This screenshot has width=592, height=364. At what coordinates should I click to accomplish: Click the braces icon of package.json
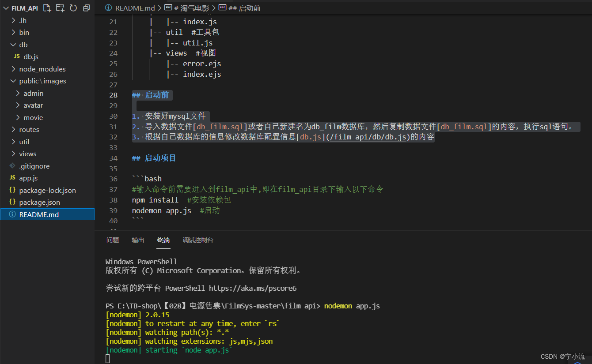(x=12, y=202)
